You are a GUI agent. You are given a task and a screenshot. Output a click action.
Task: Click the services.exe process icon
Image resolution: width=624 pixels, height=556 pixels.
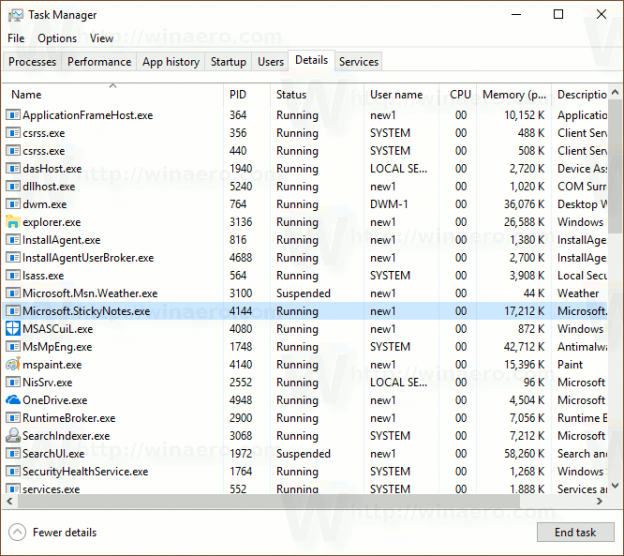[x=13, y=488]
